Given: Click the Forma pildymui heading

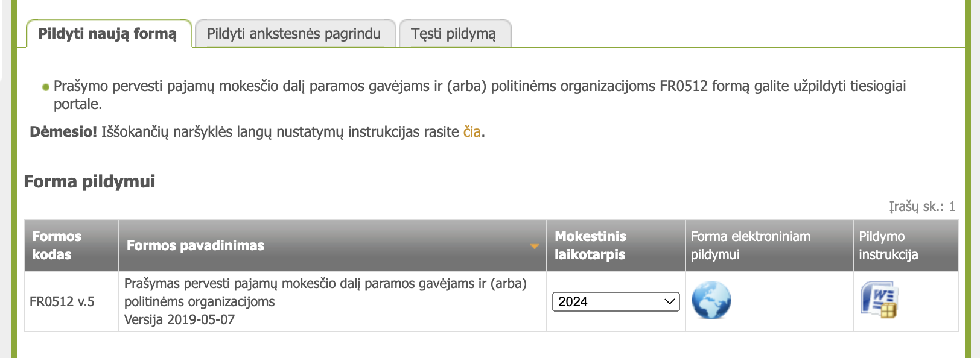Looking at the screenshot, I should click(89, 181).
